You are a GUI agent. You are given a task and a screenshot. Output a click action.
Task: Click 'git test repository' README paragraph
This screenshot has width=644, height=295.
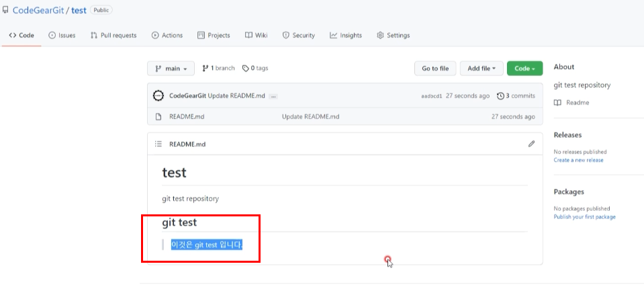191,198
